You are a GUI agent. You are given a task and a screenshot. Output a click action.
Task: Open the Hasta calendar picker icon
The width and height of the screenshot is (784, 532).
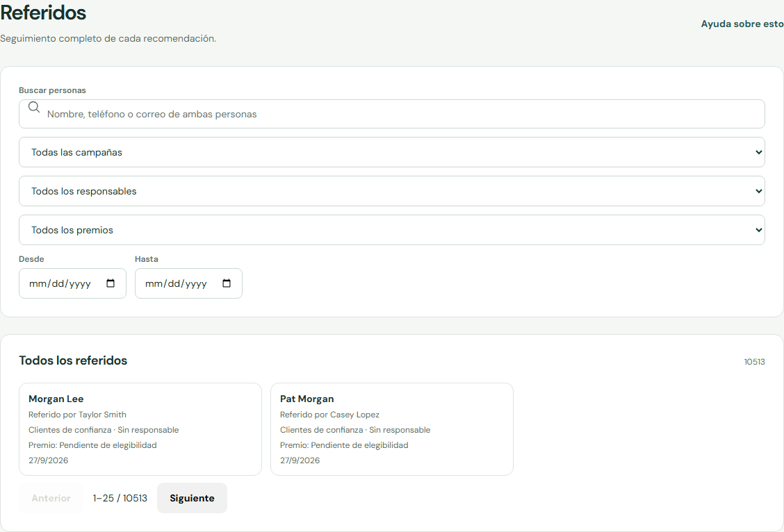tap(227, 283)
